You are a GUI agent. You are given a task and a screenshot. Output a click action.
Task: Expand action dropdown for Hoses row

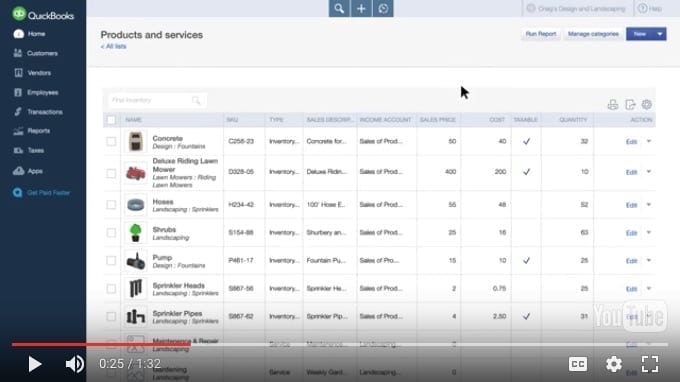tap(649, 205)
